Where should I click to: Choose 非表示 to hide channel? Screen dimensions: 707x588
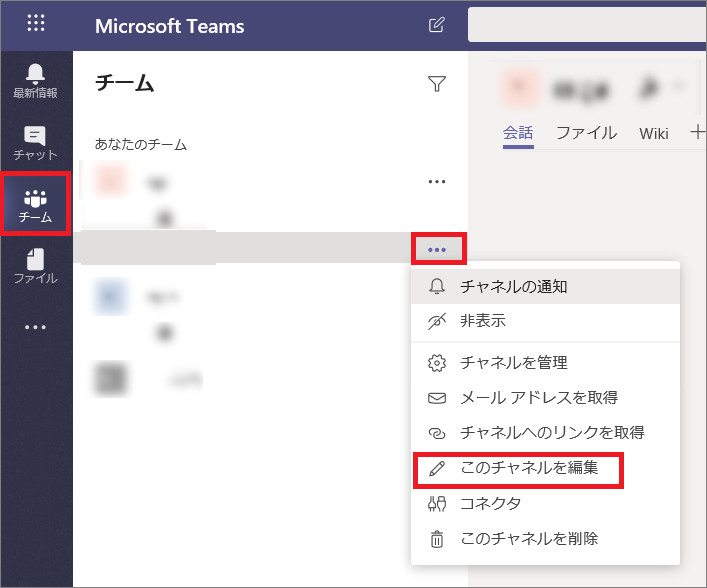[545, 321]
